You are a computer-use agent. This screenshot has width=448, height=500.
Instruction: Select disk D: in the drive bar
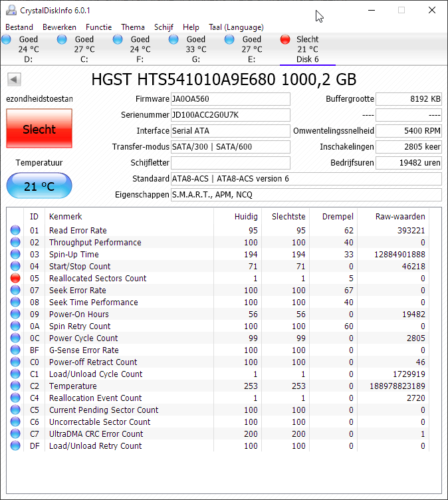pyautogui.click(x=28, y=49)
